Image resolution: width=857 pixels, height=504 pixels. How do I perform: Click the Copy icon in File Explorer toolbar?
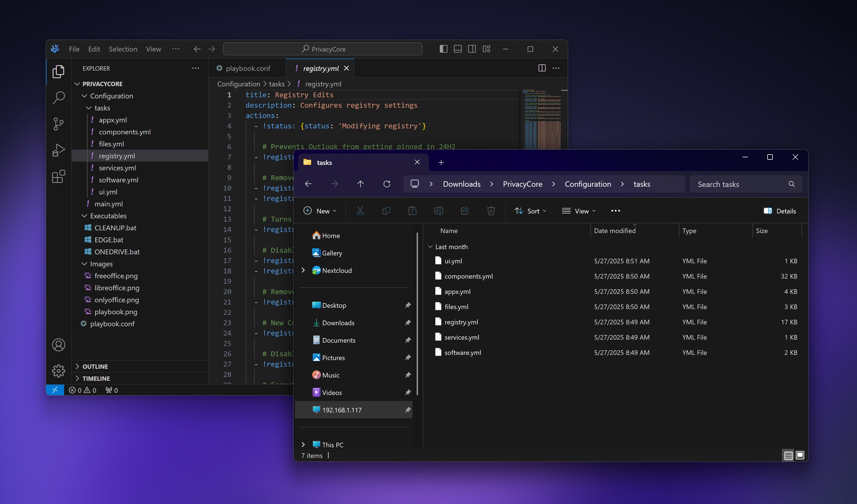[x=386, y=211]
